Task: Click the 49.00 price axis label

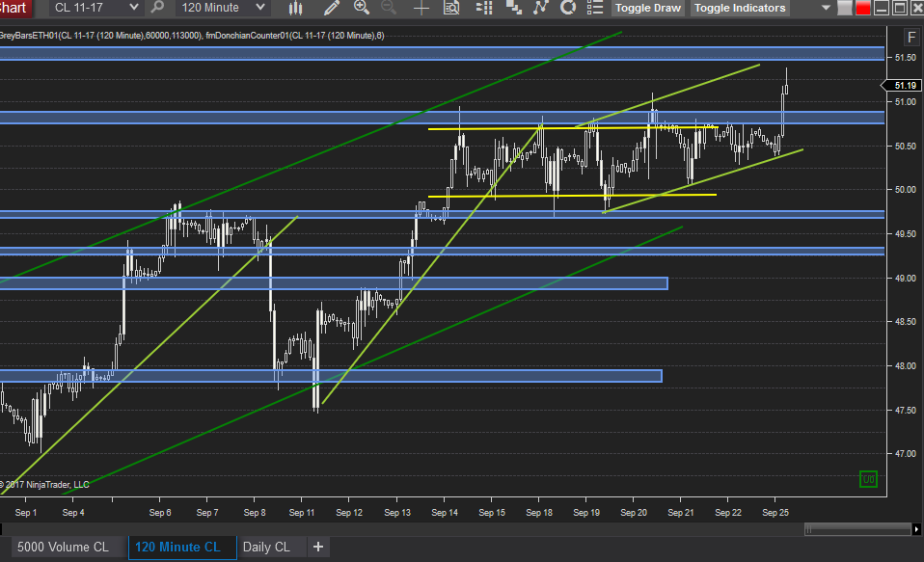Action: (905, 278)
